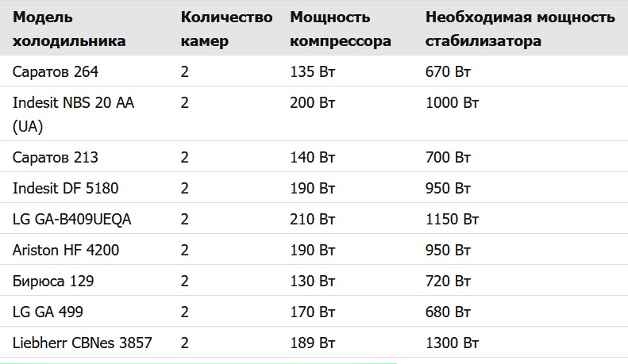Select the 1150 Вт stabilizer value
The image size is (628, 364).
[x=453, y=219]
